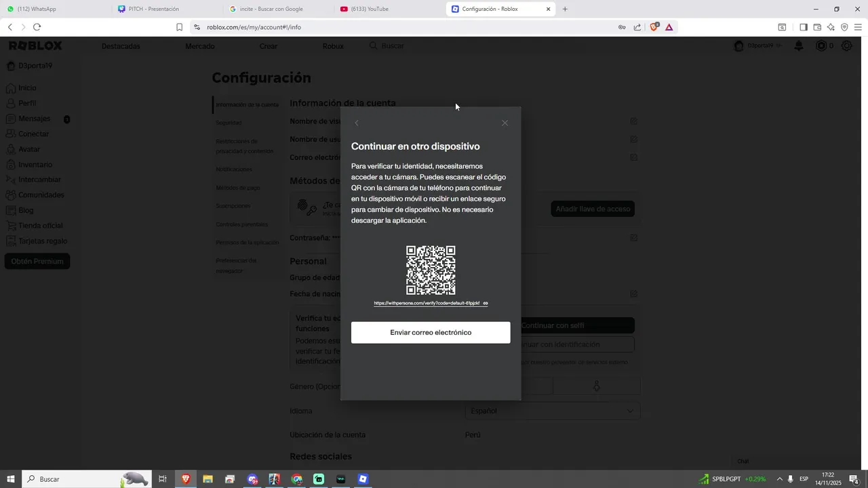
Task: Edit the display name with its pencil icon
Action: click(x=633, y=121)
